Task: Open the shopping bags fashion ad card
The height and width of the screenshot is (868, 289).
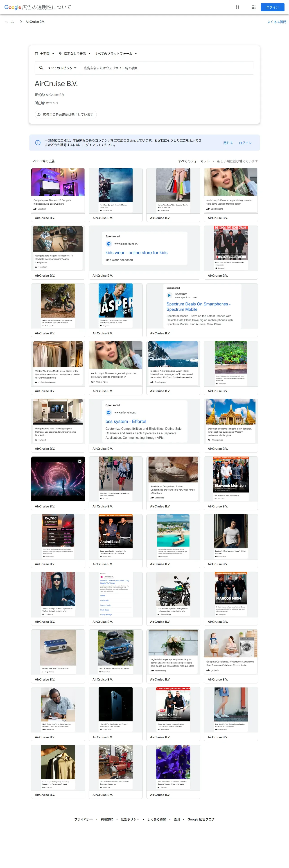Action: click(173, 194)
